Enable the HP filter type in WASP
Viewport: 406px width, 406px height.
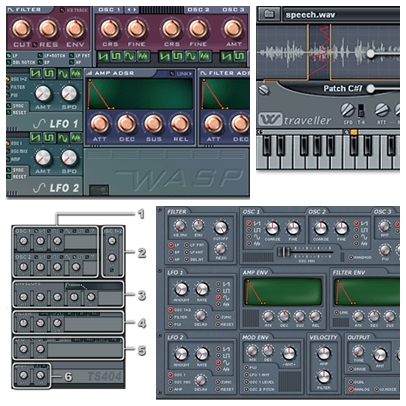point(72,62)
